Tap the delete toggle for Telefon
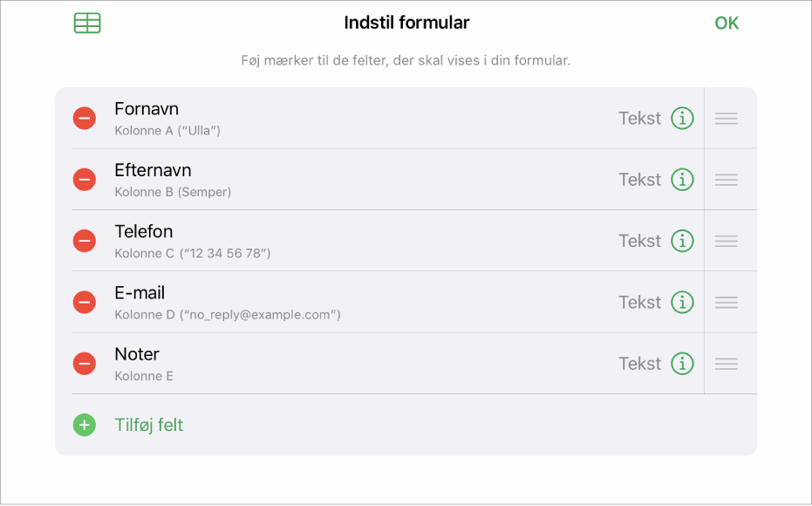Screen dimensions: 812x506 tap(84, 241)
